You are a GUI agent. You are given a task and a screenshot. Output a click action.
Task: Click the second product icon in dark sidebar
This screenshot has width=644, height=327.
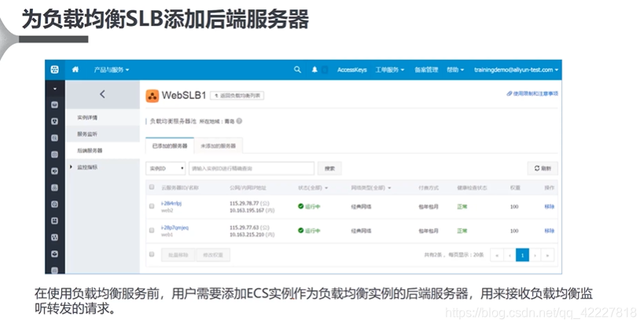tap(54, 122)
